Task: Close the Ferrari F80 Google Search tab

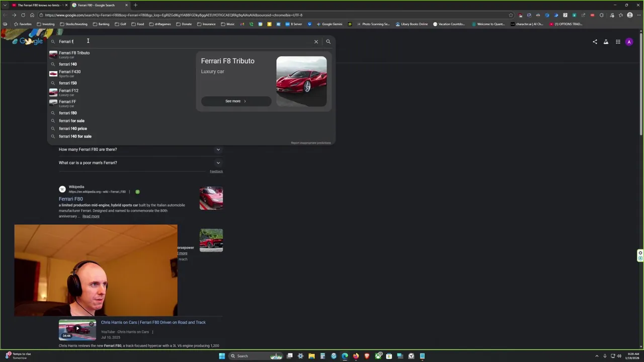Action: 126,5
